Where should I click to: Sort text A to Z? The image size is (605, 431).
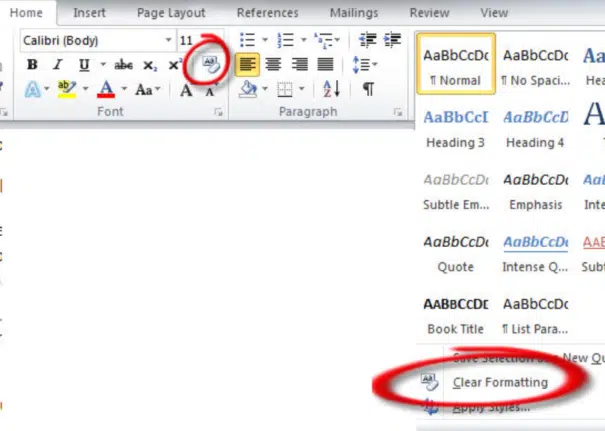click(331, 89)
